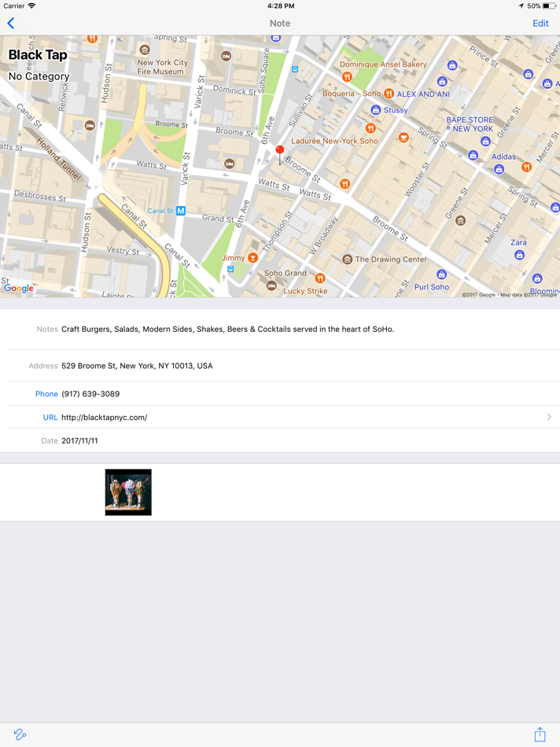The image size is (560, 747).
Task: Click the Drawing Center museum icon
Action: tap(347, 259)
